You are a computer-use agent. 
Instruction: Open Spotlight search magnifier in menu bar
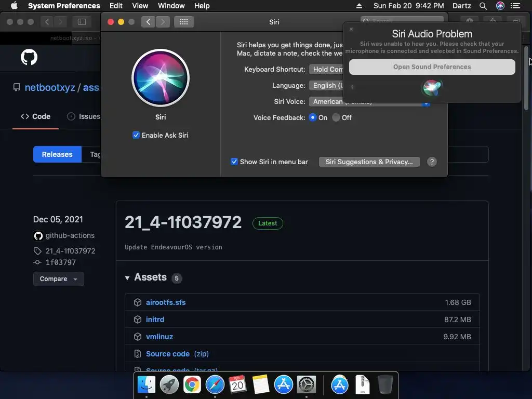[483, 6]
